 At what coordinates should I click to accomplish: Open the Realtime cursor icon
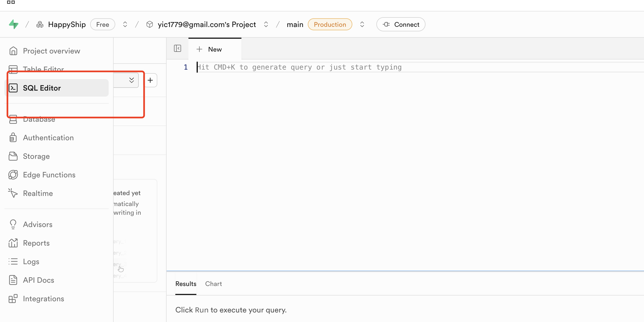pyautogui.click(x=13, y=193)
